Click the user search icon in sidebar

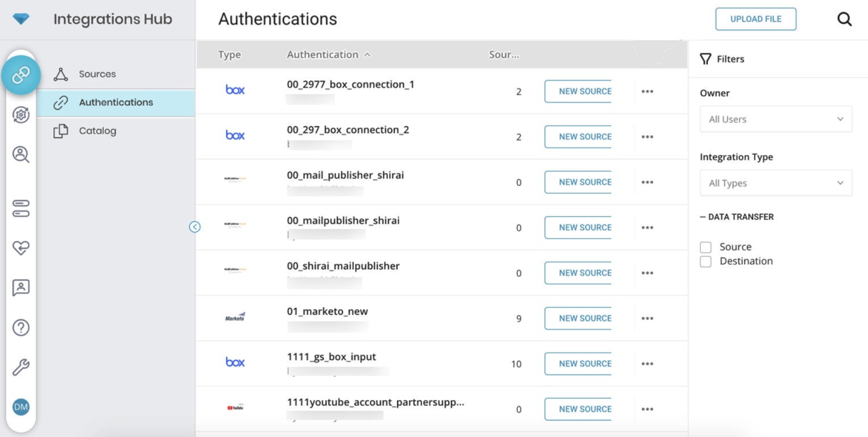[x=21, y=155]
